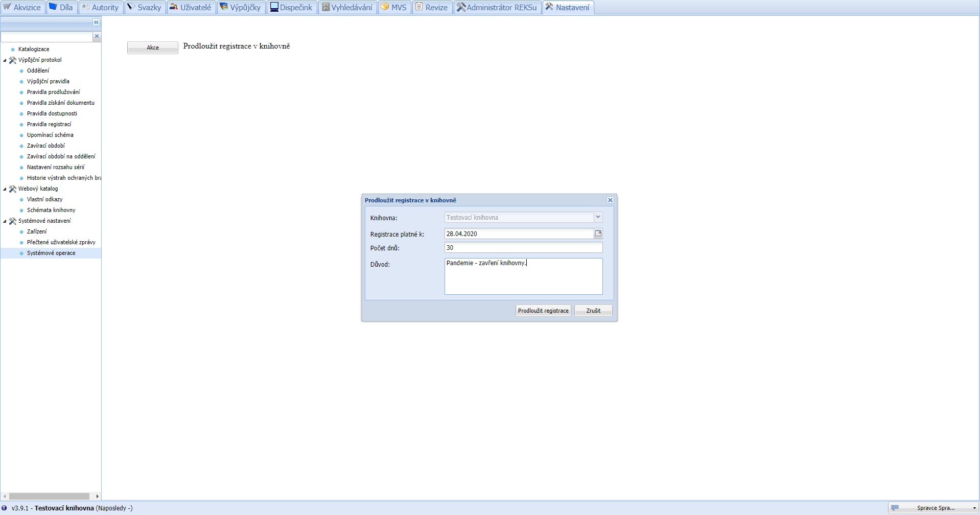This screenshot has height=515, width=980.
Task: Click the Výpůjční protokol tools icon
Action: pyautogui.click(x=13, y=60)
